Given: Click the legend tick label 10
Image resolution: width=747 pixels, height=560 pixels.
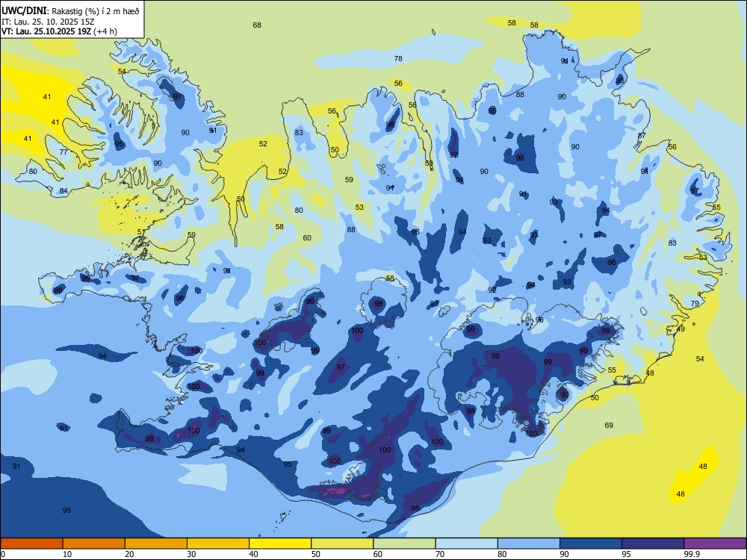Looking at the screenshot, I should click(x=67, y=554).
